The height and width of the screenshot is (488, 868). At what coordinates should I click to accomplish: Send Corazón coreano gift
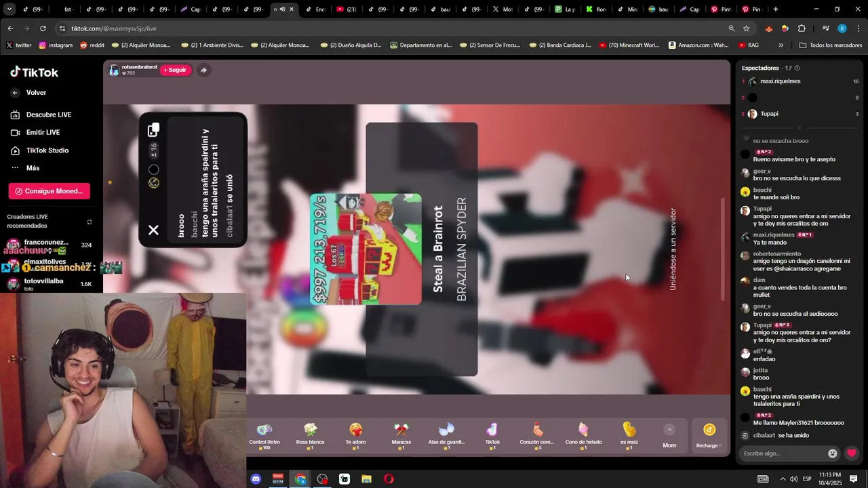coord(538,435)
